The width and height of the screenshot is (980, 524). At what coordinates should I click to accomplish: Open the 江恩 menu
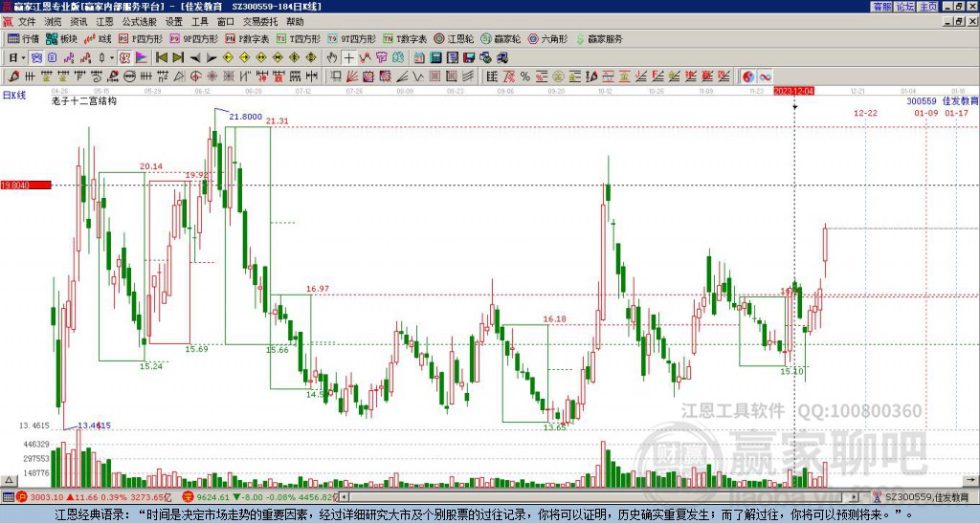[x=104, y=22]
